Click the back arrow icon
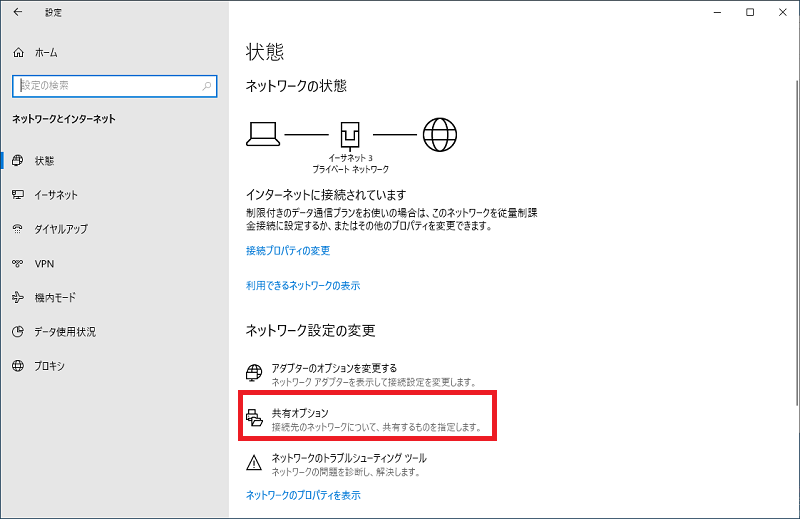 pyautogui.click(x=18, y=12)
